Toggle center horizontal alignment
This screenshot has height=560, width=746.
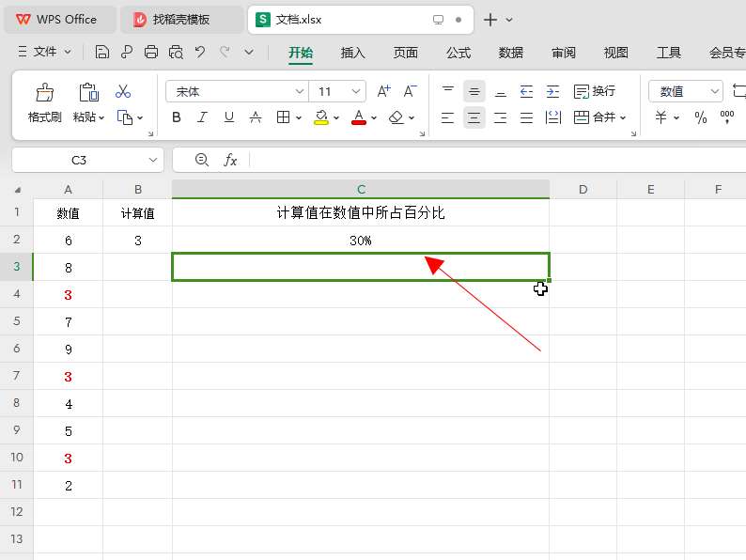474,117
